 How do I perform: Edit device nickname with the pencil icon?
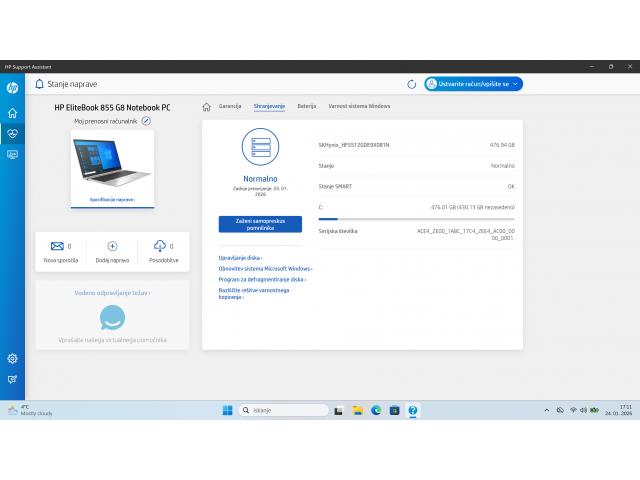tap(146, 121)
